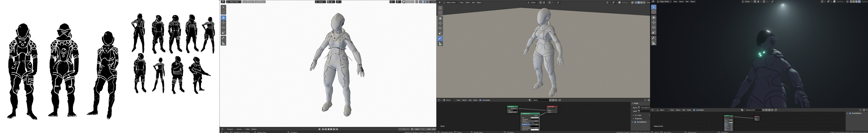Screen dimensions: 868x133
Task: Switch middle viewport to rendered shading
Action: tap(644, 2)
